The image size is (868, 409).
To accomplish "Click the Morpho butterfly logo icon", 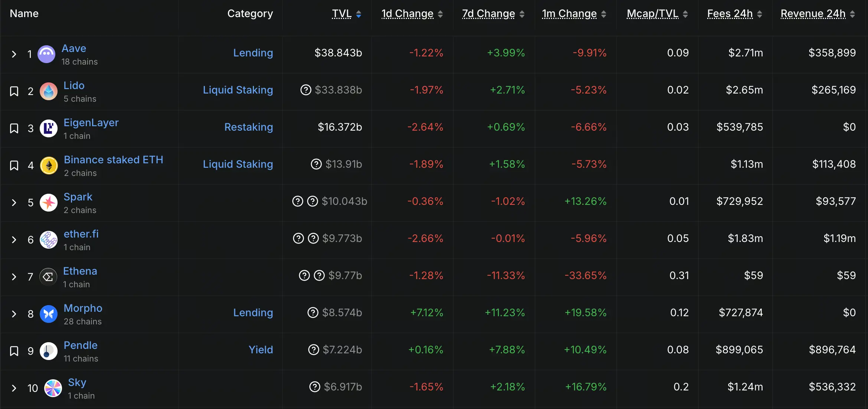I will (x=49, y=314).
